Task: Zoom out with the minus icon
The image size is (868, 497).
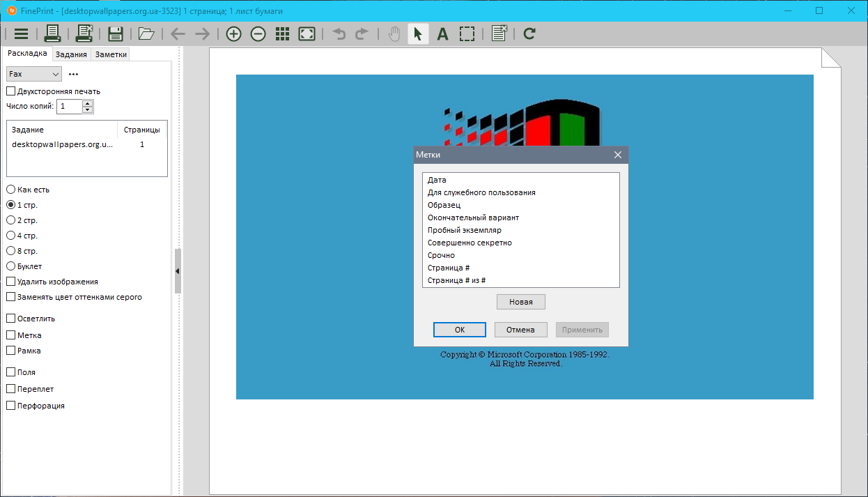Action: click(258, 33)
